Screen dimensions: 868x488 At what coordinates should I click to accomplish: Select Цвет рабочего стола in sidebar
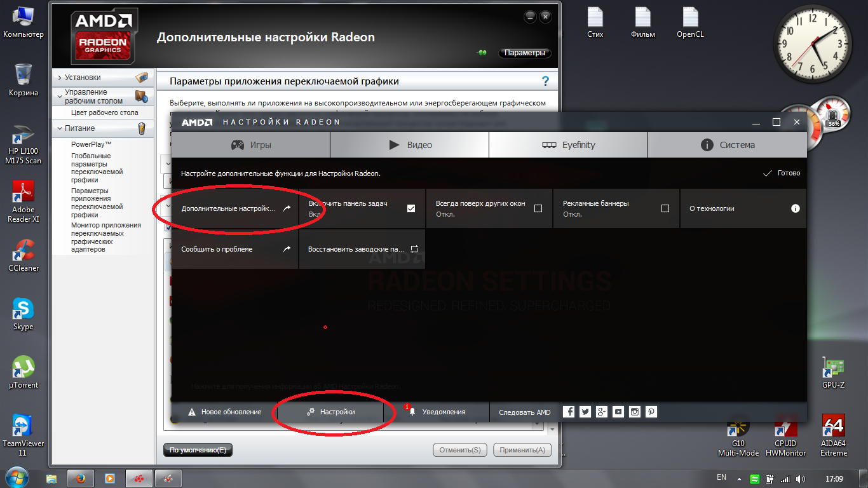104,112
